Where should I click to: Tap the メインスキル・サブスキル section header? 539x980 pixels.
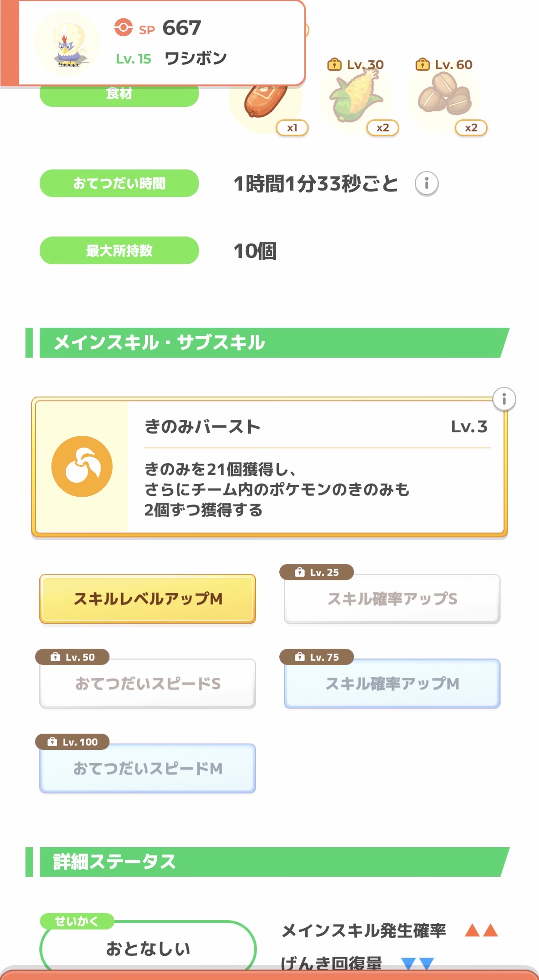268,342
